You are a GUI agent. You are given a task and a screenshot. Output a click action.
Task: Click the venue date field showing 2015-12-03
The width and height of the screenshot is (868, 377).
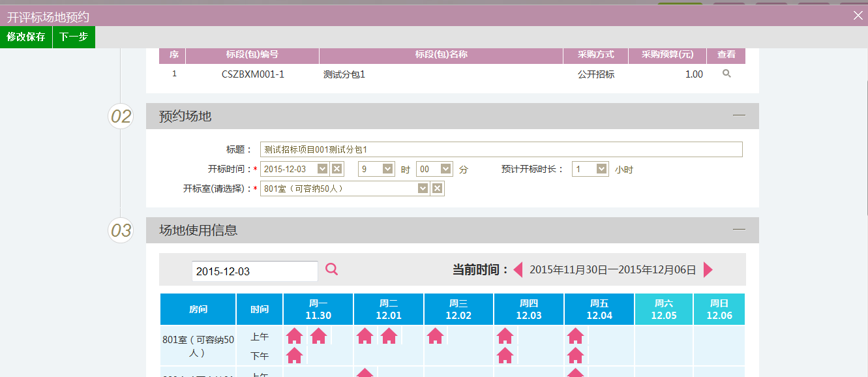(x=254, y=271)
